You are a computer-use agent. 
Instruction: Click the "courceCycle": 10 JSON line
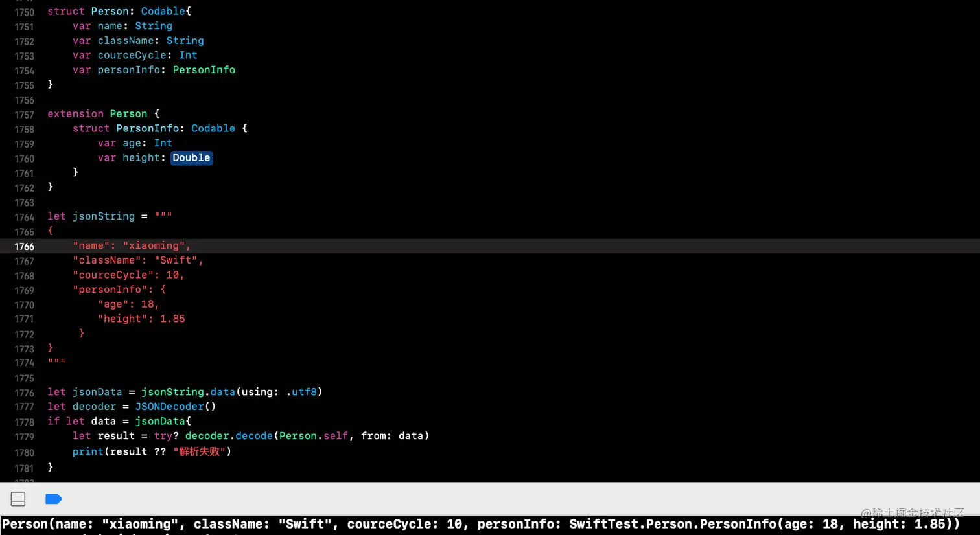[128, 275]
